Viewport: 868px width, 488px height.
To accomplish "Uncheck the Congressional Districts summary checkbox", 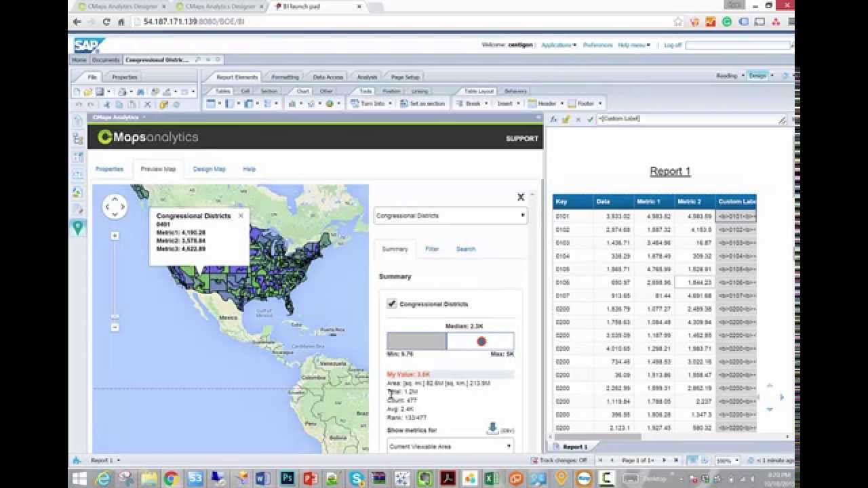I will pyautogui.click(x=391, y=304).
